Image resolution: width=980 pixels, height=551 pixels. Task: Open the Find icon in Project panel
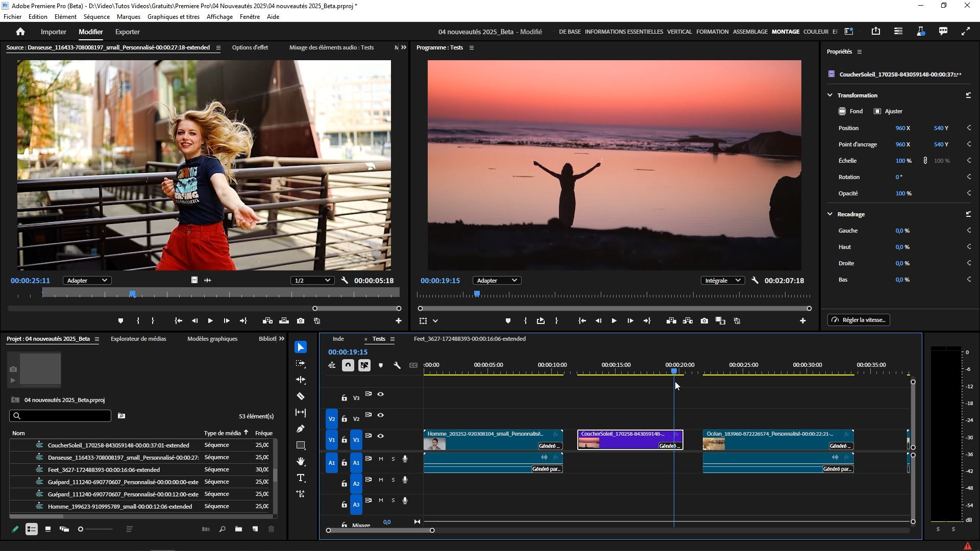222,529
